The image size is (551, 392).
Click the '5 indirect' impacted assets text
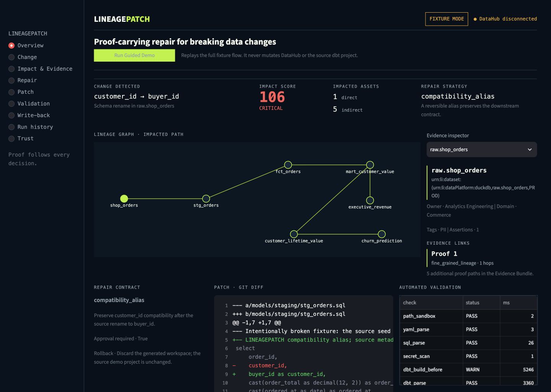pos(347,109)
